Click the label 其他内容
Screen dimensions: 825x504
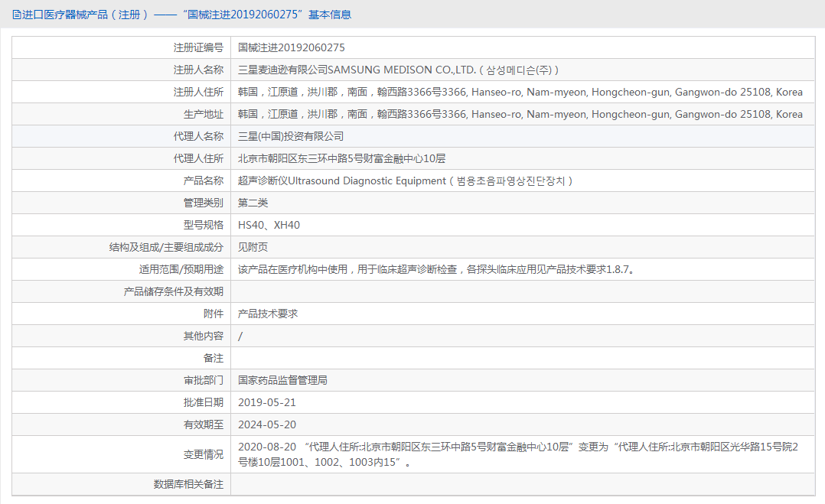click(203, 336)
